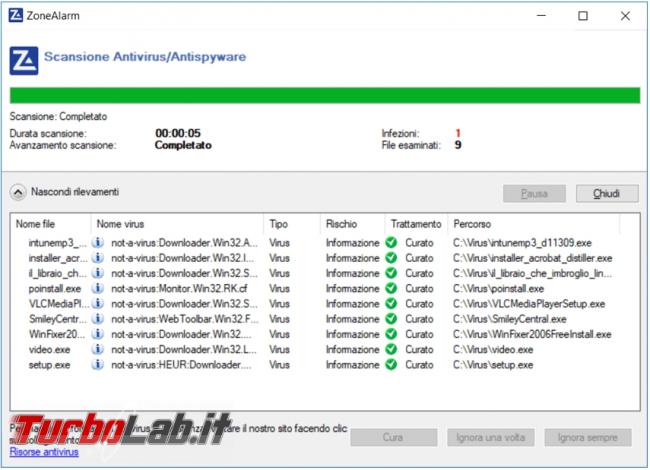Click the Chiudi button

(x=607, y=194)
